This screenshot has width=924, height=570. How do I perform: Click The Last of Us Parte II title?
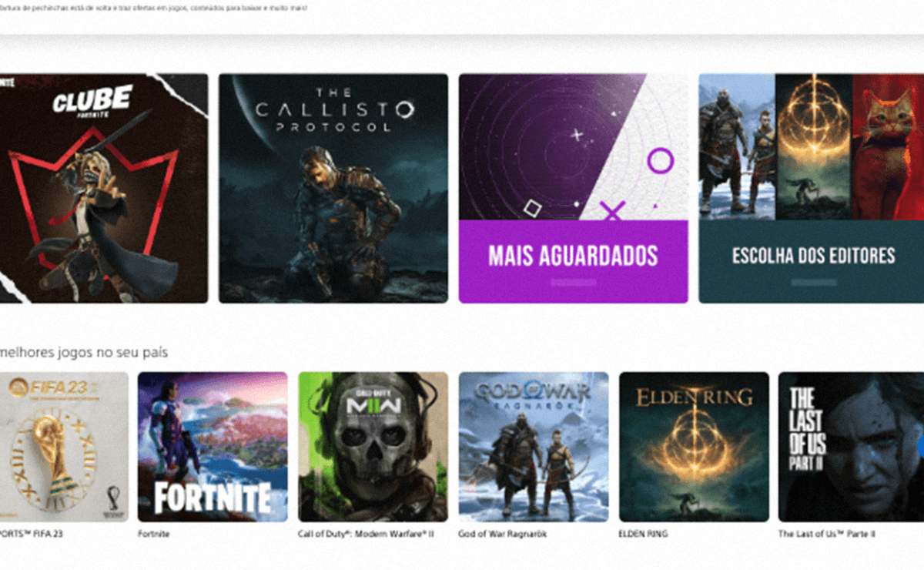tap(826, 534)
